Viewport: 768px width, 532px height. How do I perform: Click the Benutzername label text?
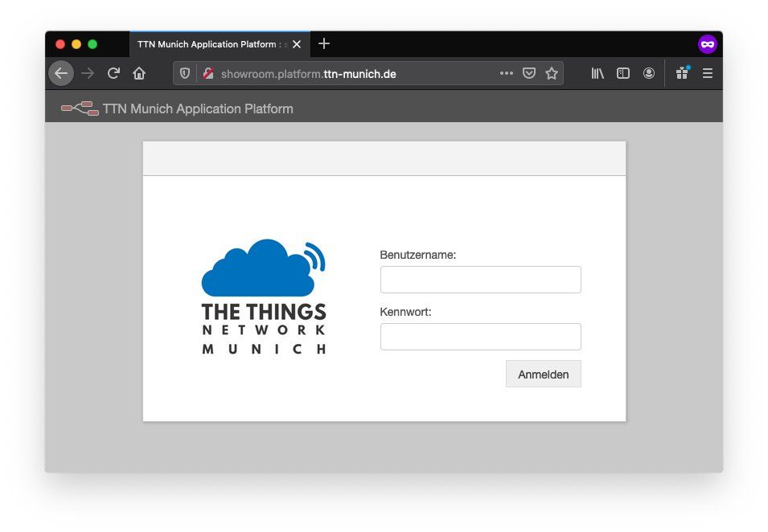418,255
